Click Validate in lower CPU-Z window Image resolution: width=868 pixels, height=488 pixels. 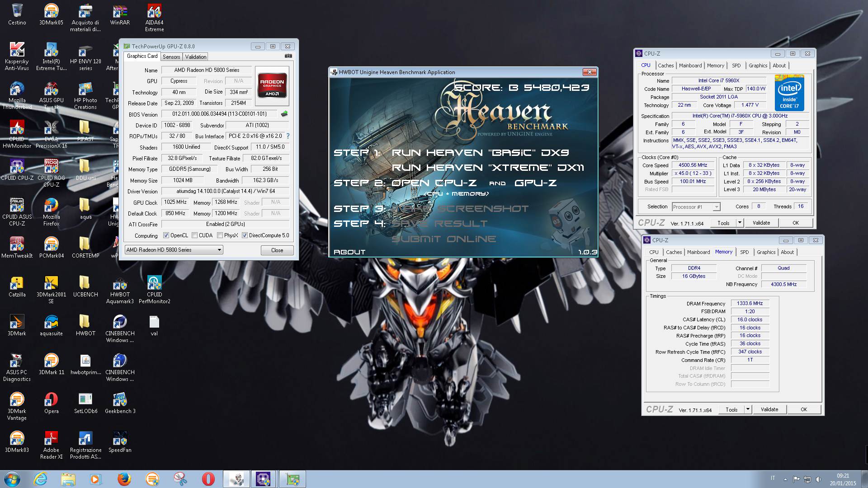(x=769, y=409)
